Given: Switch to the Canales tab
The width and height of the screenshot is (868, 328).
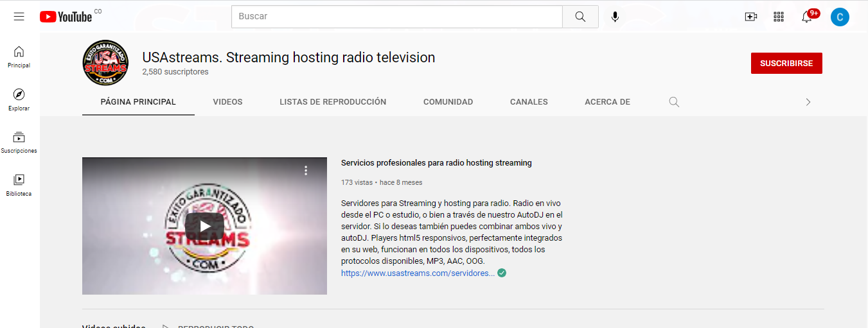Looking at the screenshot, I should click(x=529, y=102).
